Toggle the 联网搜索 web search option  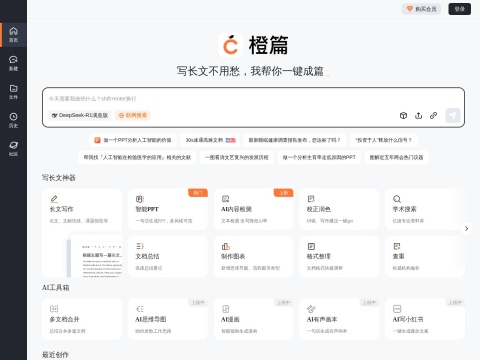tap(133, 115)
